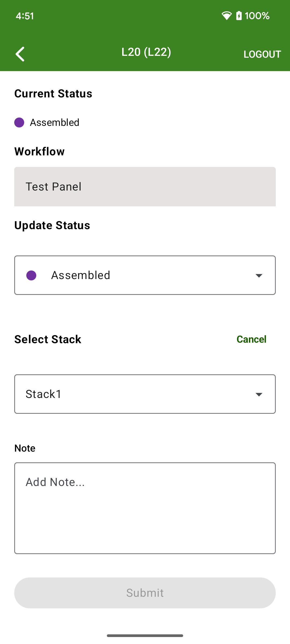Tap the purple dot in Update Status dropdown
The width and height of the screenshot is (290, 644).
coord(31,276)
